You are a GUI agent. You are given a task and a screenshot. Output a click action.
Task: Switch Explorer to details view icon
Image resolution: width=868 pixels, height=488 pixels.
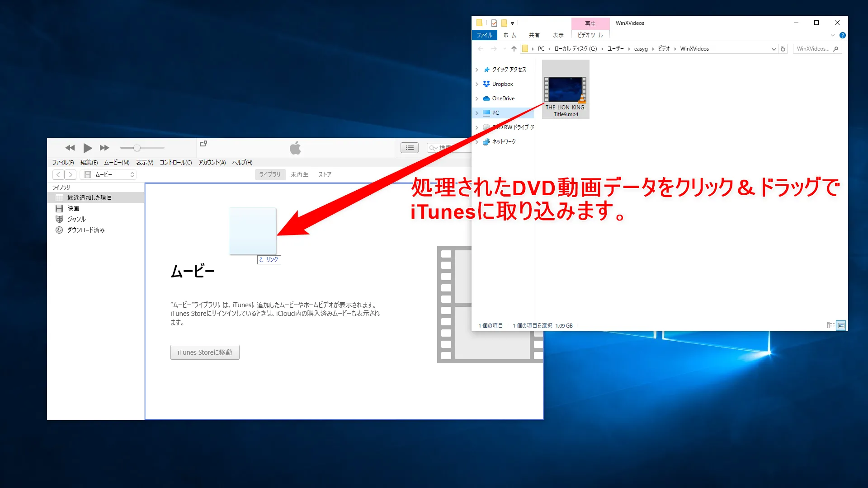831,325
